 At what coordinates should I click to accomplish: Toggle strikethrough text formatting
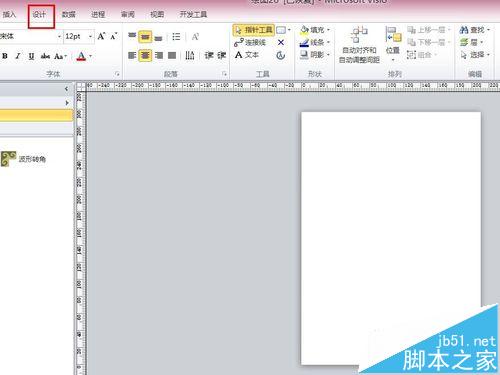(45, 56)
